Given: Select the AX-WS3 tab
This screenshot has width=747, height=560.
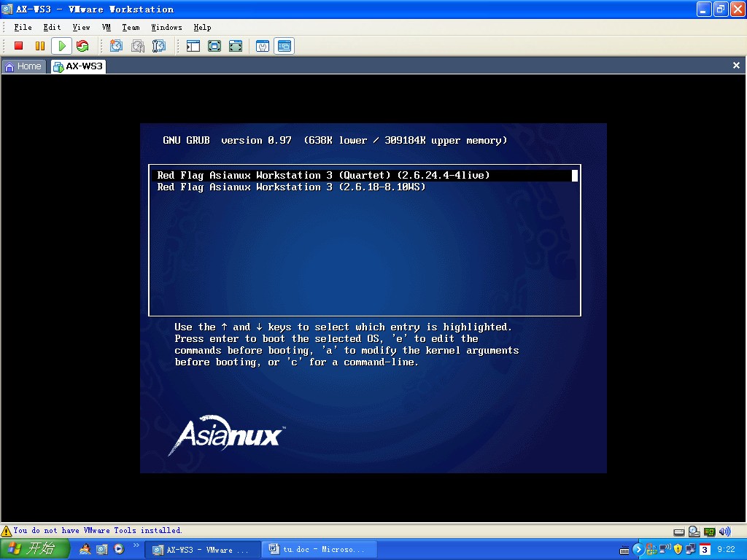Looking at the screenshot, I should 79,66.
